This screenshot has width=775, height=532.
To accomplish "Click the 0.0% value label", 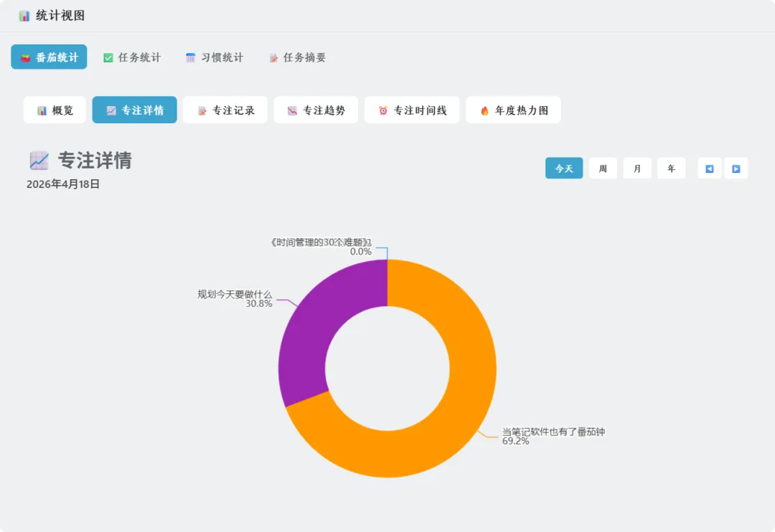I will 361,252.
